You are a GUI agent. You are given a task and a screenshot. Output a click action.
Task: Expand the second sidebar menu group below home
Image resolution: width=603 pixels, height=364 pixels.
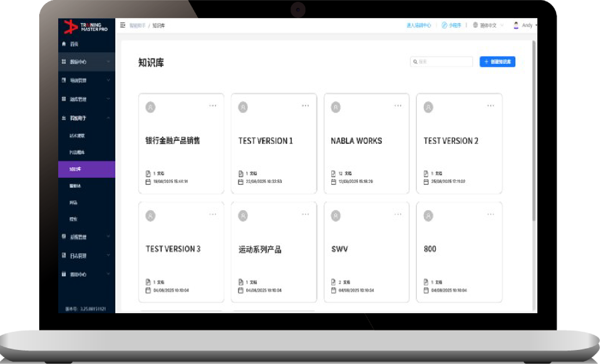point(86,62)
